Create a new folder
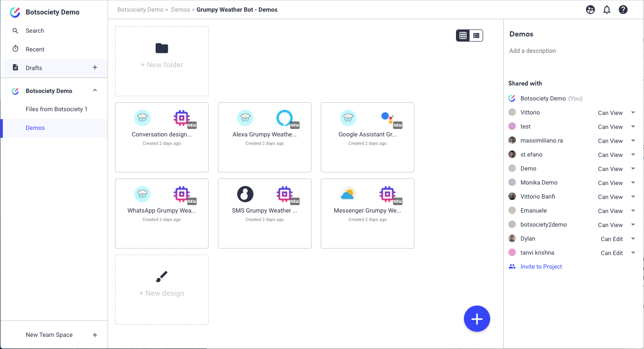Viewport: 644px width, 349px height. click(162, 61)
